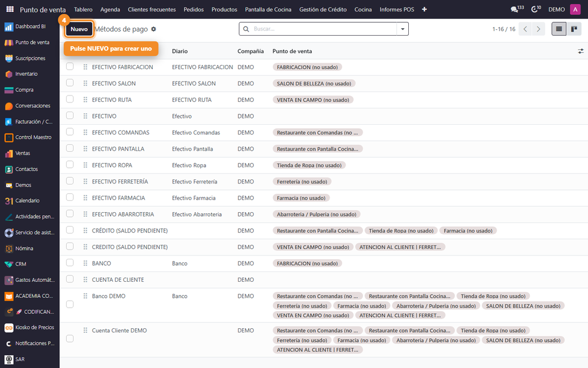
Task: Click Abarroteria / Pulperia tag in EFECTIVO ABARROTERIA row
Action: click(316, 214)
